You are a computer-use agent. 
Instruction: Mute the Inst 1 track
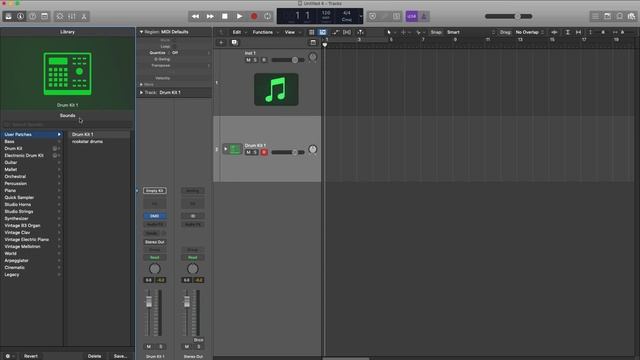[248, 60]
